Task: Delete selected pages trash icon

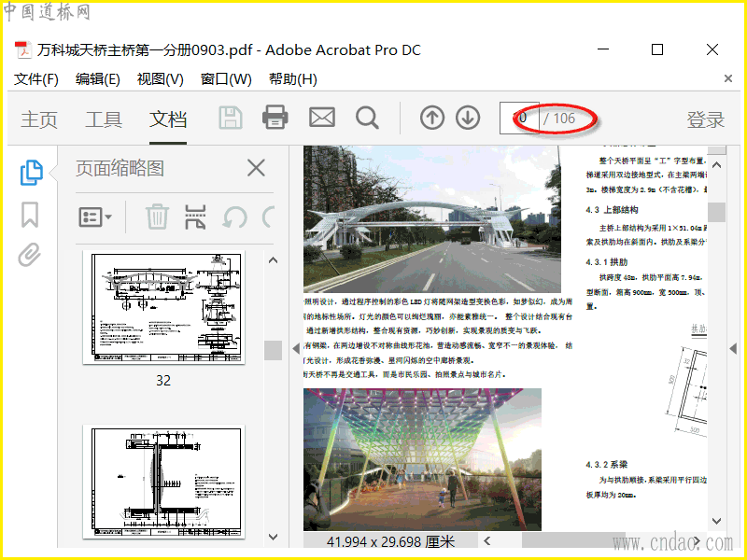Action: tap(157, 217)
